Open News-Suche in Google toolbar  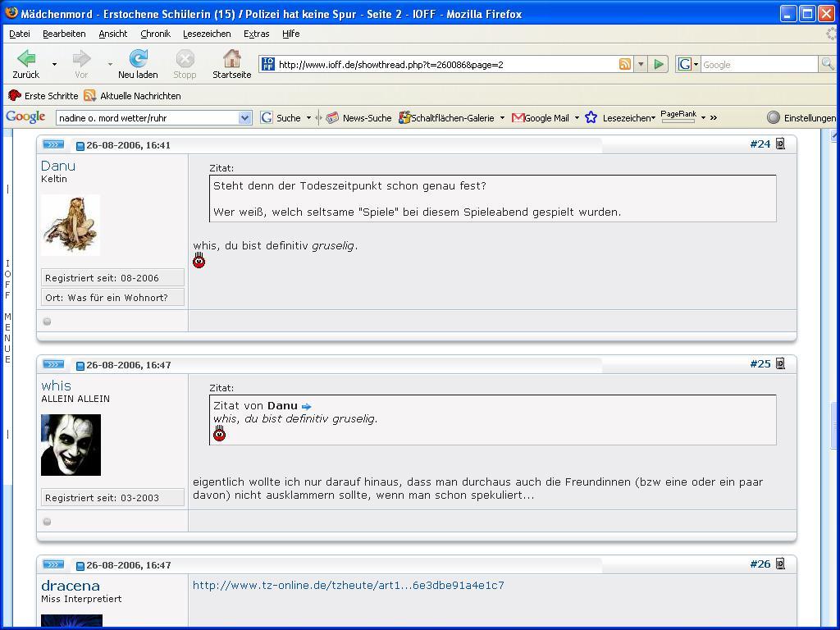pos(359,118)
